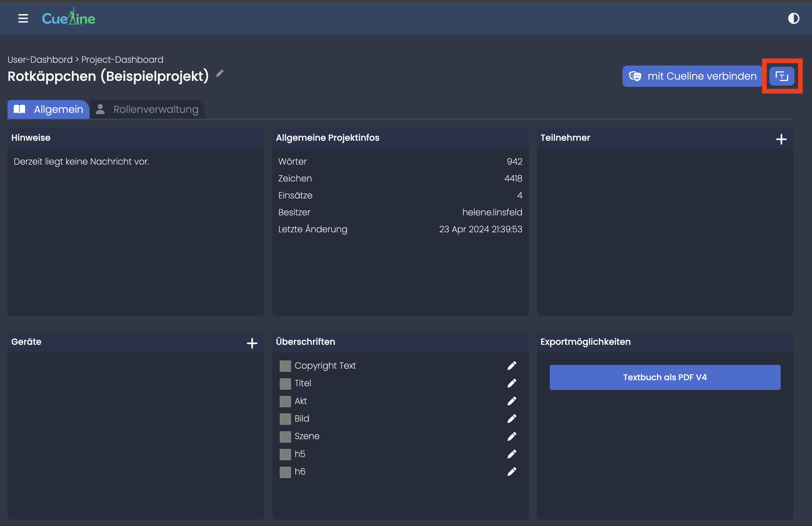Image resolution: width=812 pixels, height=526 pixels.
Task: Edit the h6 heading pencil
Action: click(512, 471)
